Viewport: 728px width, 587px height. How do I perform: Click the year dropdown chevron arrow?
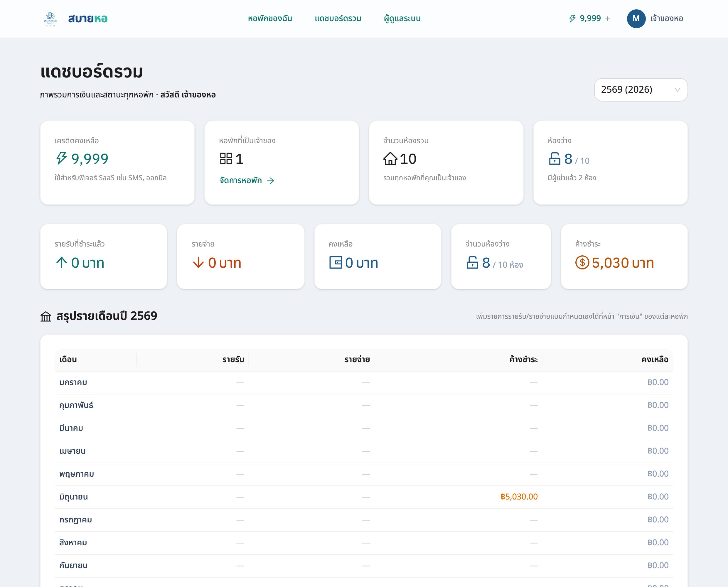pos(677,90)
